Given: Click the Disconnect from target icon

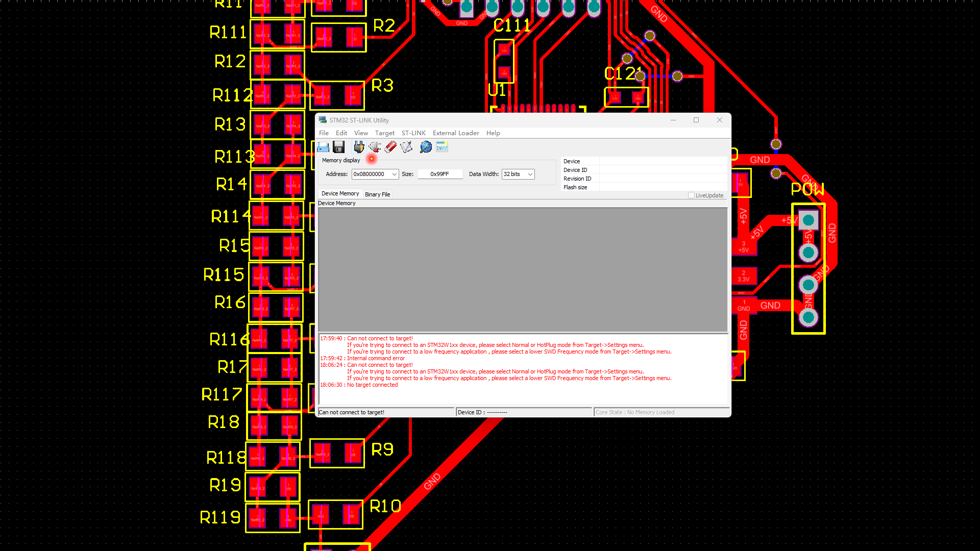Looking at the screenshot, I should coord(375,147).
